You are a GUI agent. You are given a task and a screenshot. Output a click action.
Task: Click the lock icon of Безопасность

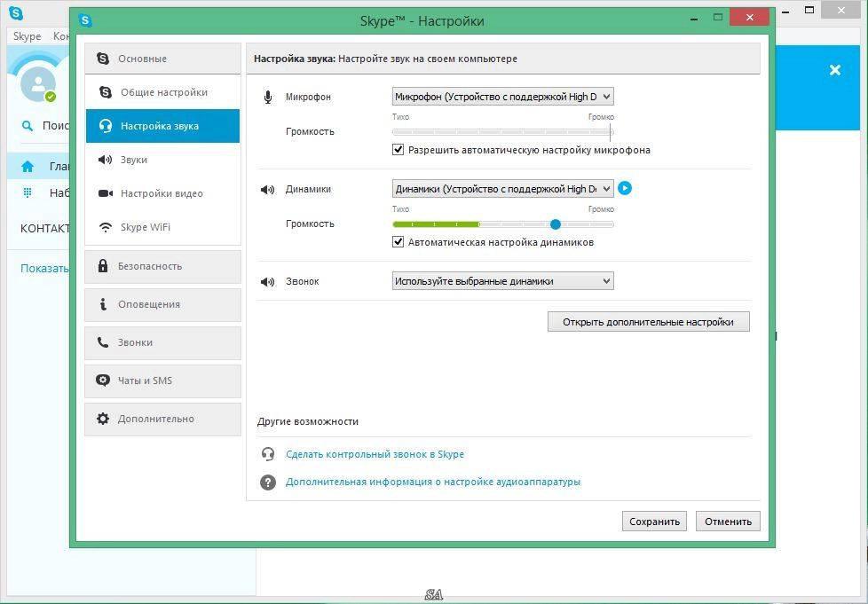pos(103,265)
